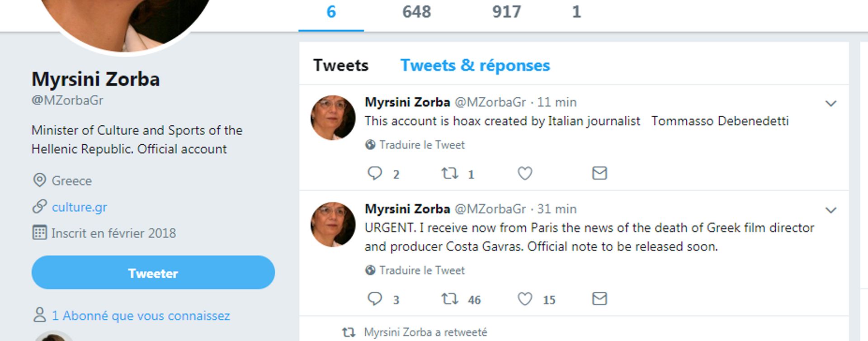Share Costa Gavras tweet by message
The height and width of the screenshot is (341, 868).
[x=599, y=299]
